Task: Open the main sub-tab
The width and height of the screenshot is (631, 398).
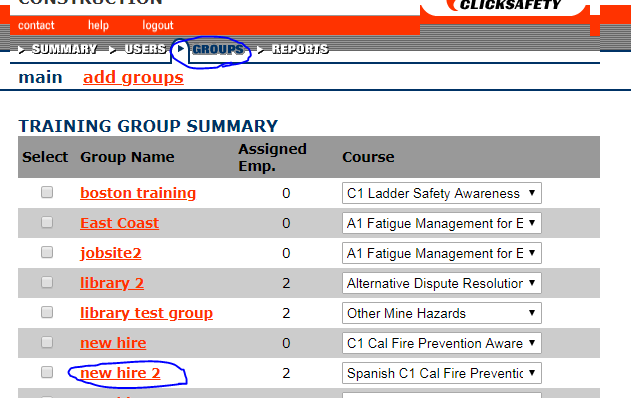Action: click(40, 77)
